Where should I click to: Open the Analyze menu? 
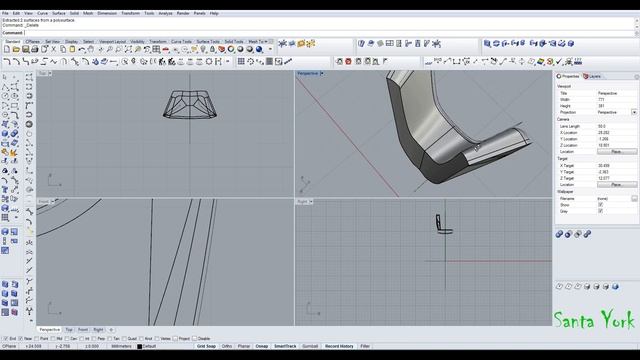(165, 13)
